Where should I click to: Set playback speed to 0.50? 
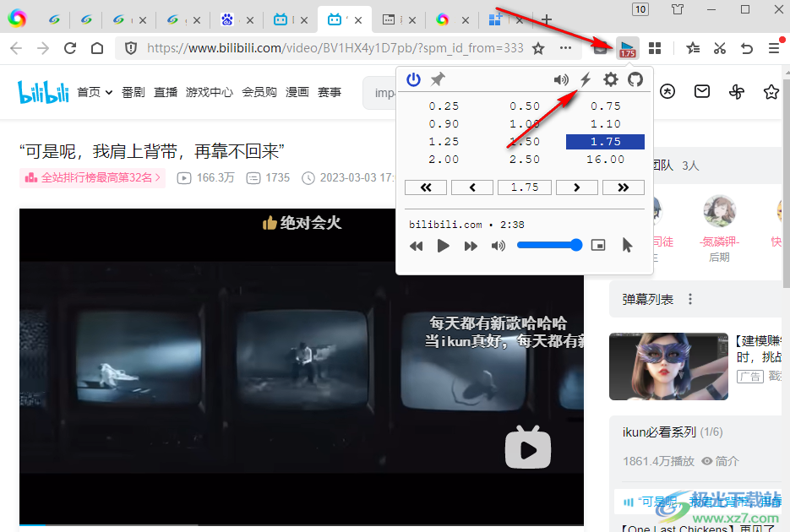(525, 106)
